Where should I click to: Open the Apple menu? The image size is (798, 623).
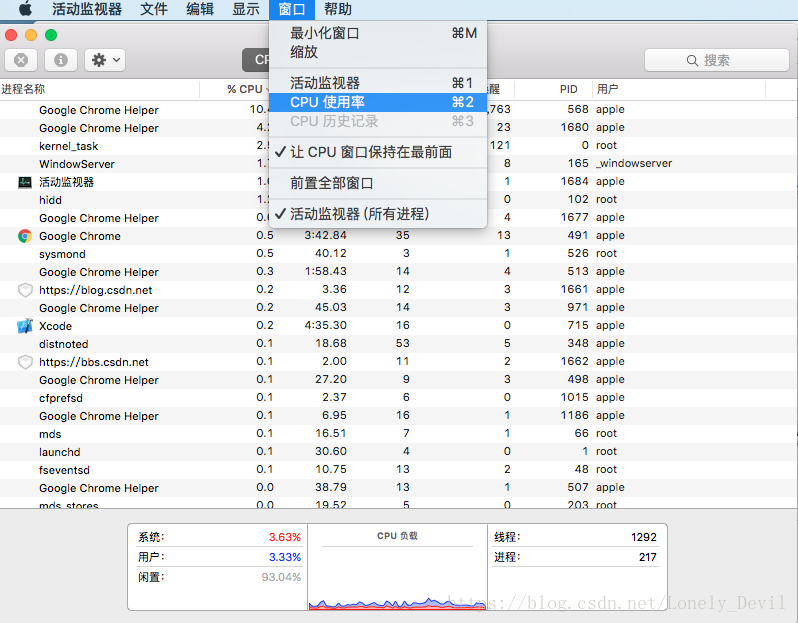point(25,9)
